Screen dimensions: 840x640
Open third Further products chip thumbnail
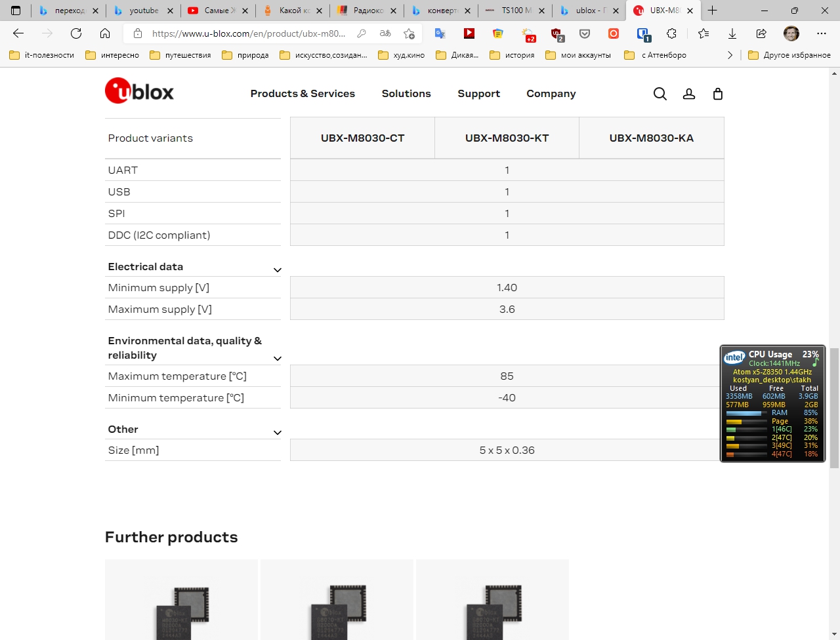(x=492, y=599)
